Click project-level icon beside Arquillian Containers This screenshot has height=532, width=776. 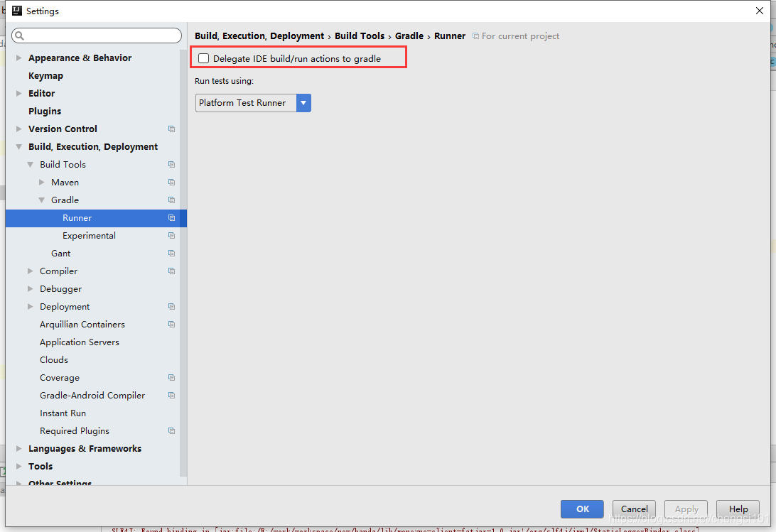[x=172, y=325]
